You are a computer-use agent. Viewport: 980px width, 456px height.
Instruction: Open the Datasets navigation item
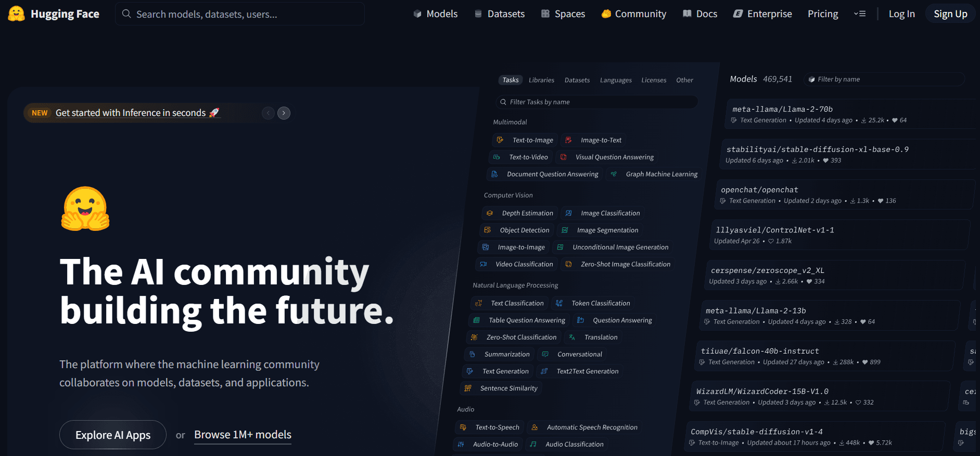coord(500,14)
